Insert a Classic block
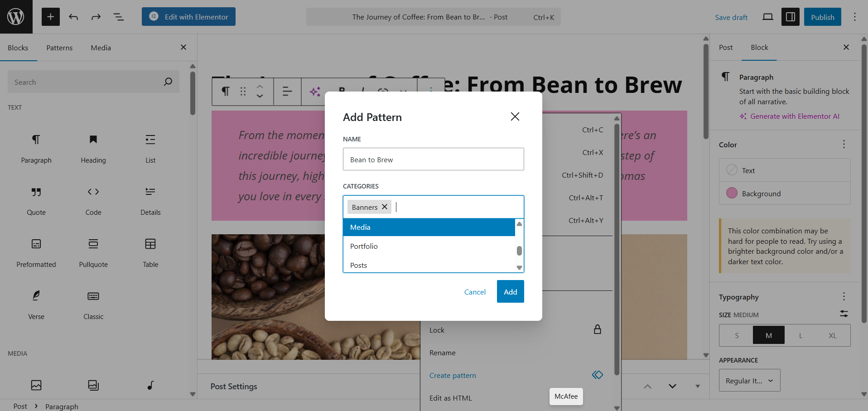Image resolution: width=868 pixels, height=411 pixels. click(93, 305)
